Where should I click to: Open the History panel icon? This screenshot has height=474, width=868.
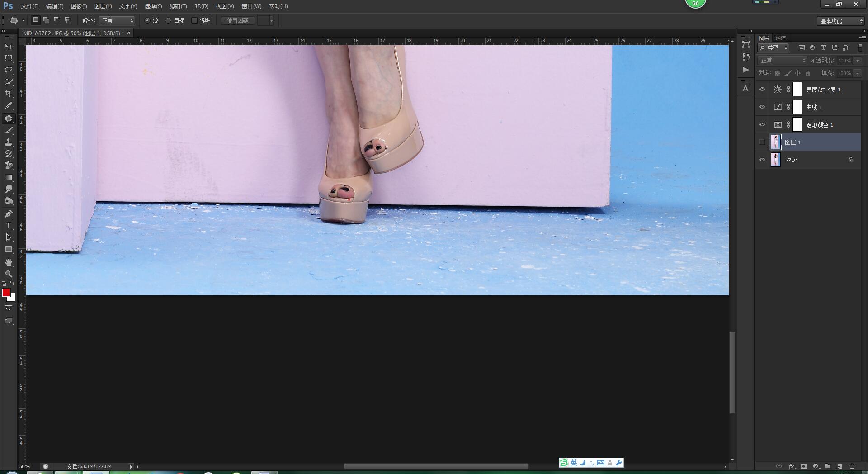746,57
